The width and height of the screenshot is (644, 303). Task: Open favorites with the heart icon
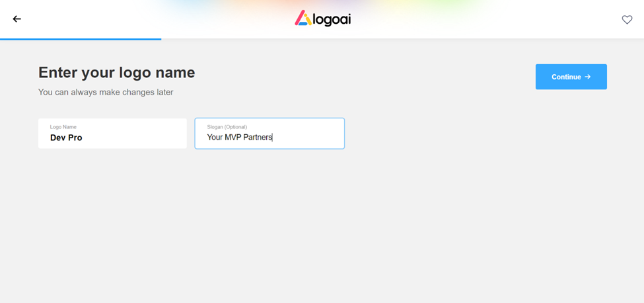pyautogui.click(x=627, y=20)
